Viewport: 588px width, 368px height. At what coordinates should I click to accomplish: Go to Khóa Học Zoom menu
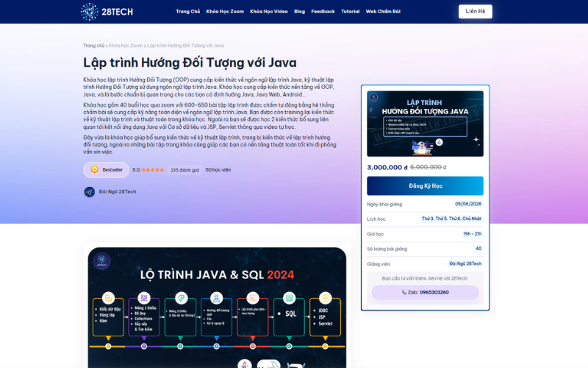[225, 12]
